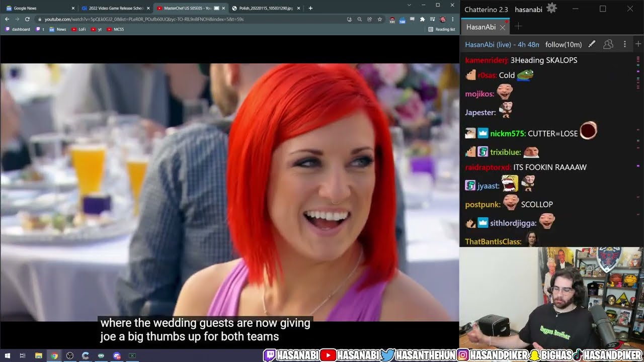Open the media control icon in Chrome toolbar
The image size is (644, 362).
tap(432, 19)
